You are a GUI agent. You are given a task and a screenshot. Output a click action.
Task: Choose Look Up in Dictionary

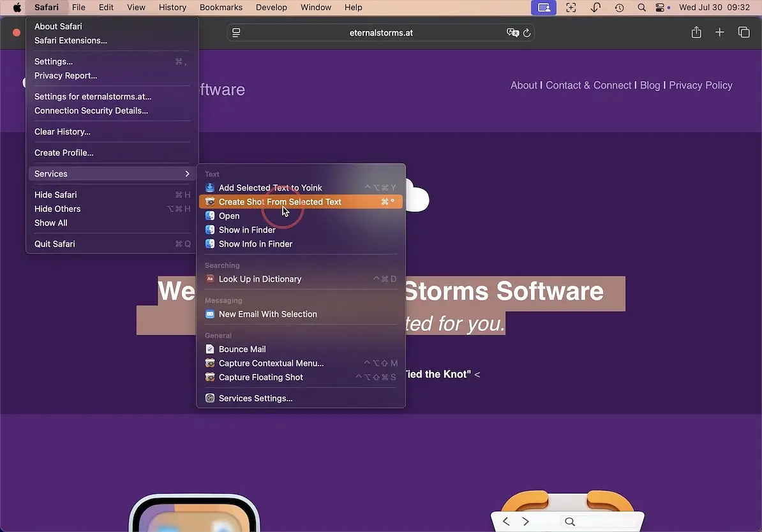pos(260,279)
